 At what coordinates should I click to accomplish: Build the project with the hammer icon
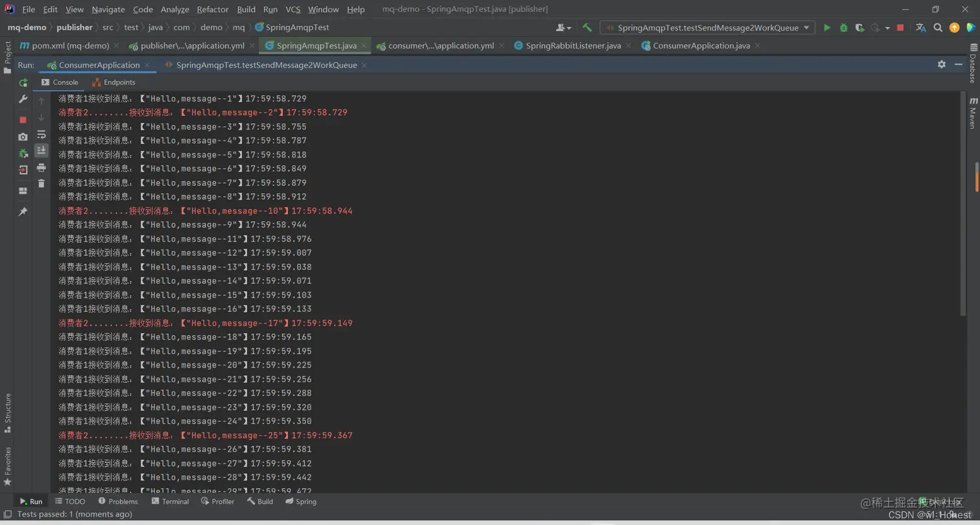pyautogui.click(x=587, y=28)
